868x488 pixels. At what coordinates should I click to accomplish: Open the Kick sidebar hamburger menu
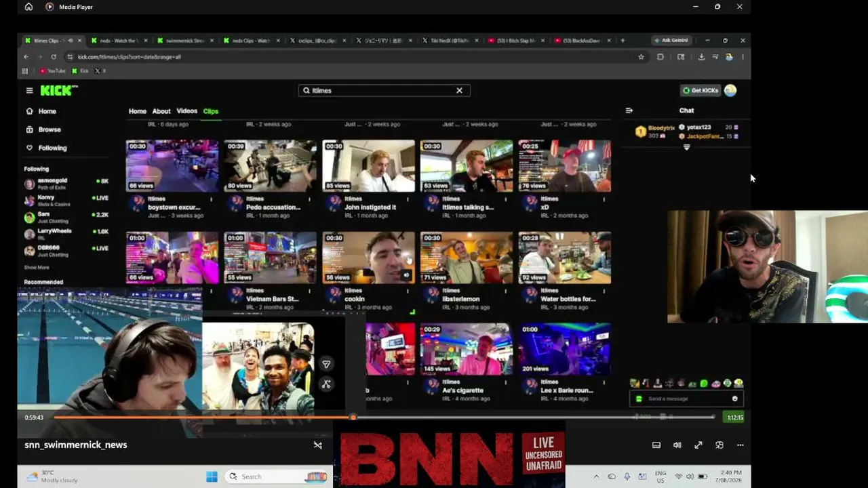click(29, 90)
